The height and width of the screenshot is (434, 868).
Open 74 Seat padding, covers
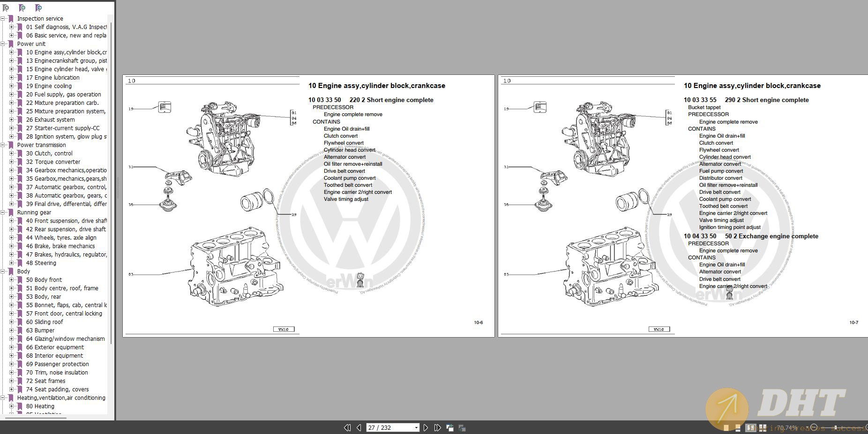58,390
